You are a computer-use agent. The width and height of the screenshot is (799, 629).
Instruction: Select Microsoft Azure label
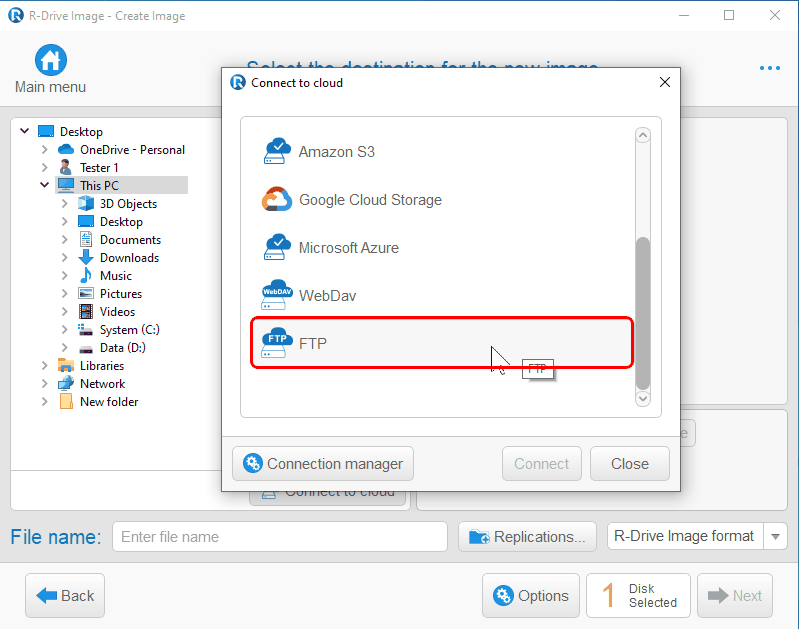[x=349, y=247]
